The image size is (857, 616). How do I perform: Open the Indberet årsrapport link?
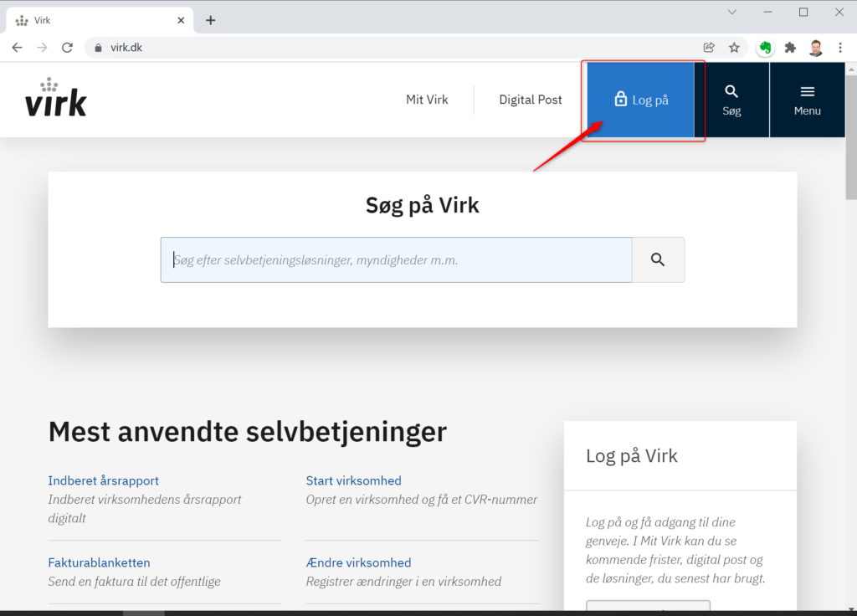(103, 480)
